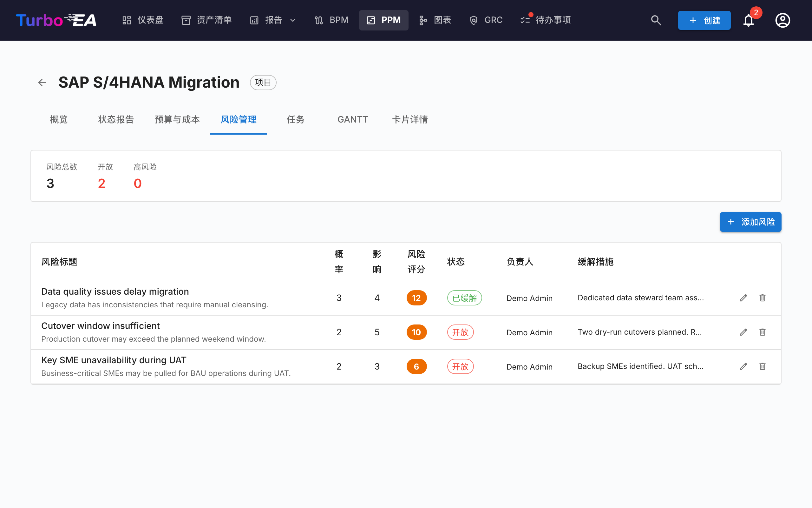812x508 pixels.
Task: Click the 'SAP S/4HANA Migration' page title
Action: [x=149, y=82]
